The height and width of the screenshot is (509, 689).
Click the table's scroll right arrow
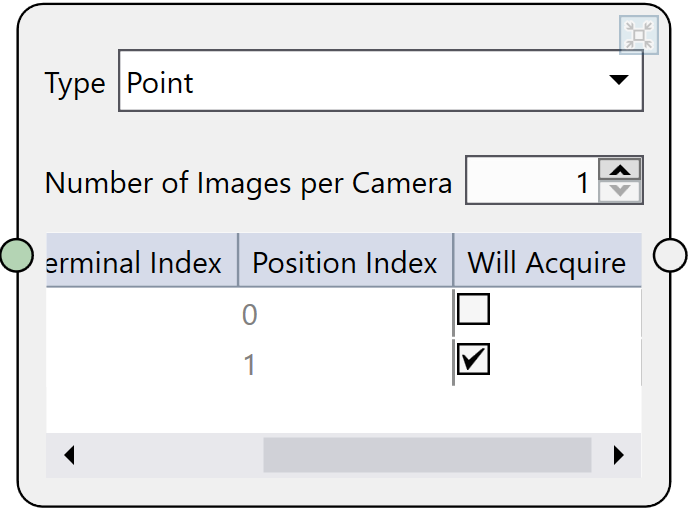618,455
